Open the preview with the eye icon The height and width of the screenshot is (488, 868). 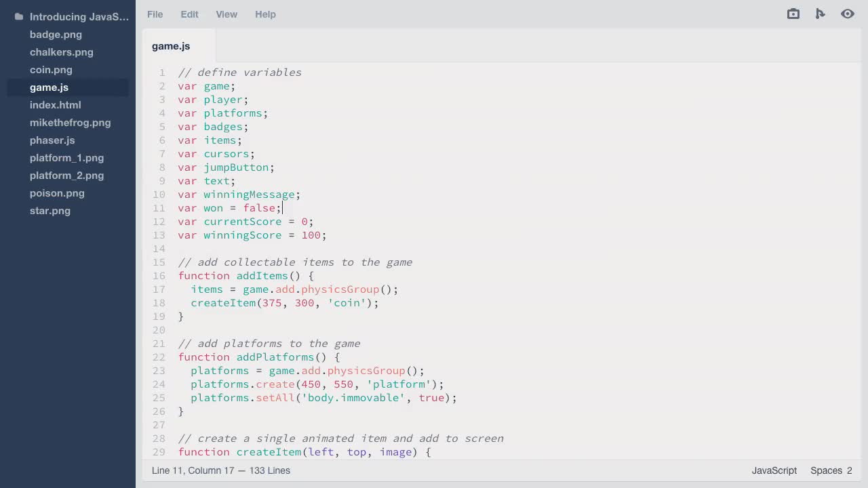pyautogui.click(x=847, y=14)
